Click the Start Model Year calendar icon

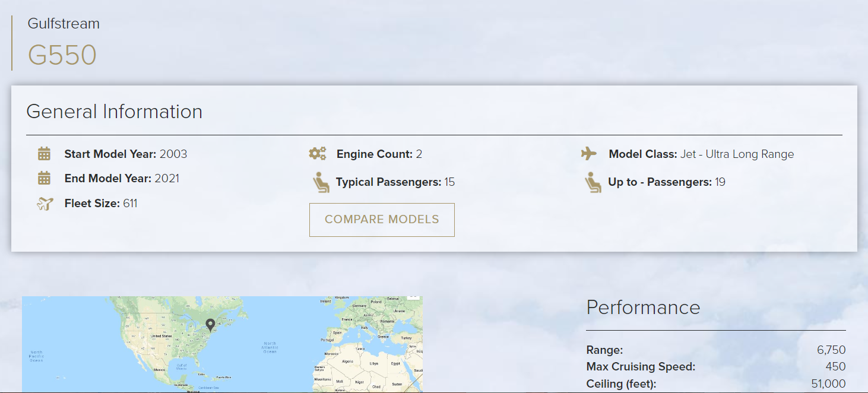click(x=44, y=154)
